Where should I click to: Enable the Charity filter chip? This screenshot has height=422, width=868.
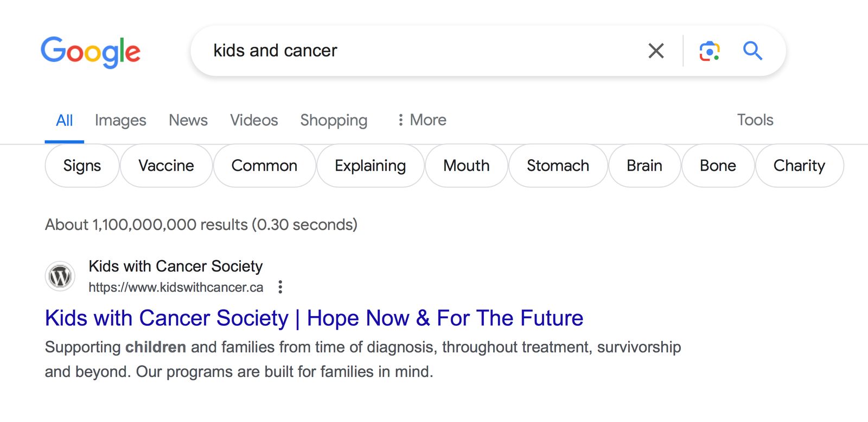pos(800,166)
